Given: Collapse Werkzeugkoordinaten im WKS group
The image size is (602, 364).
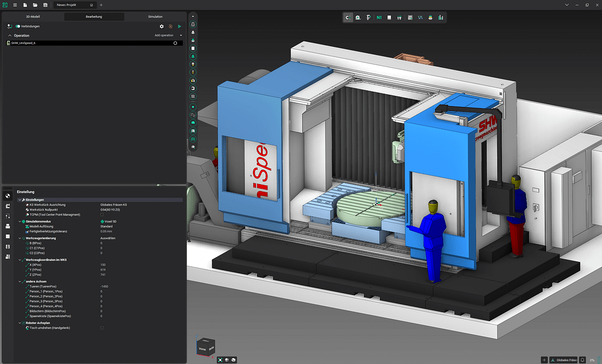Looking at the screenshot, I should (x=19, y=260).
